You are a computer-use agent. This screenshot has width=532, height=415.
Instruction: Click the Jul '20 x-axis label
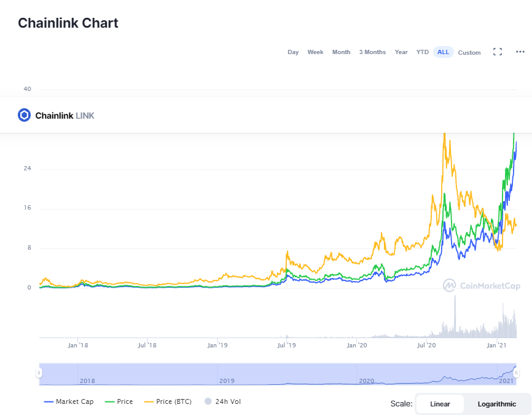tap(426, 346)
